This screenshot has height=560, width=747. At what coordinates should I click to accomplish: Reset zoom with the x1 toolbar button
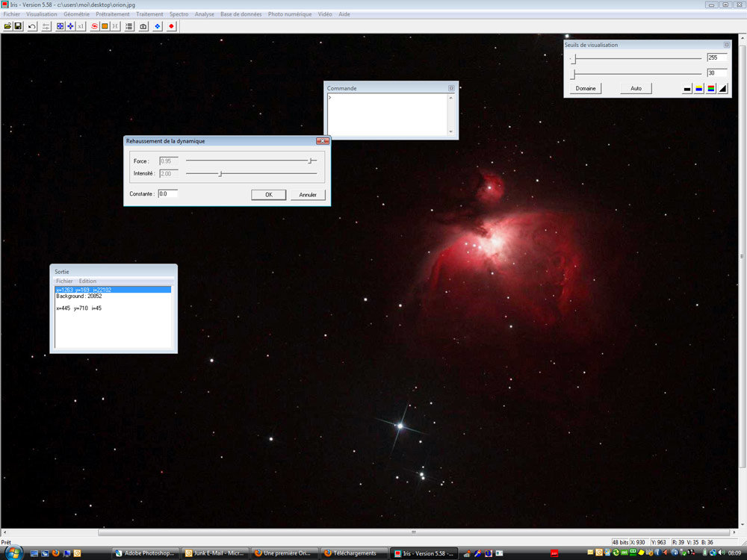click(x=81, y=26)
